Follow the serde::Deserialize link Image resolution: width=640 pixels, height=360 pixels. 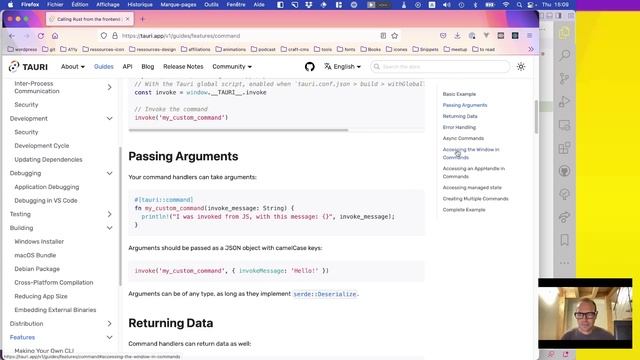(x=325, y=294)
